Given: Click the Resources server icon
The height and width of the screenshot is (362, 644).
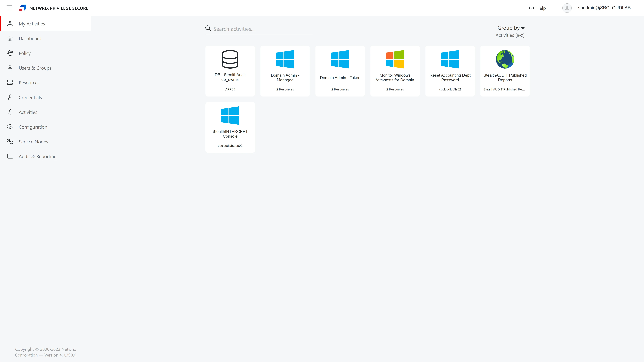Looking at the screenshot, I should [x=10, y=82].
